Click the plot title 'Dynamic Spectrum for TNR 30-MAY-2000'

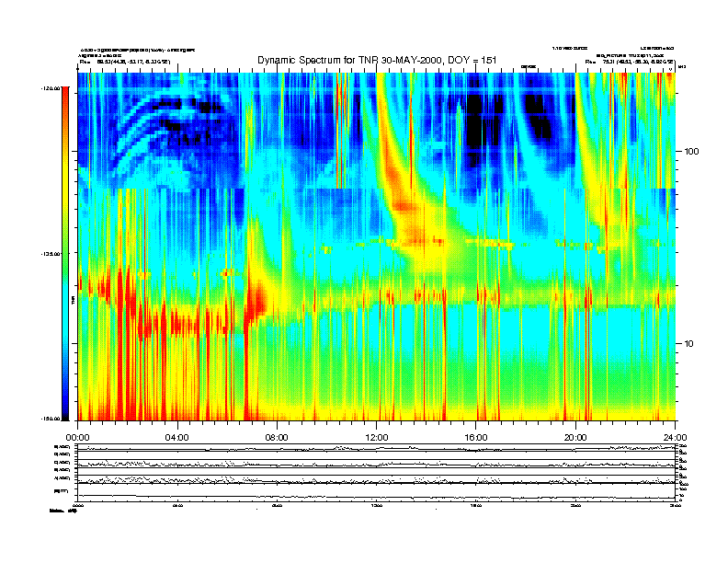(x=377, y=60)
